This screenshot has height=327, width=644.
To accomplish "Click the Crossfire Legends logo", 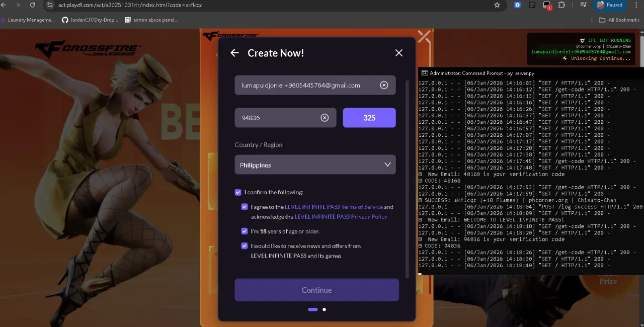I will tap(88, 49).
